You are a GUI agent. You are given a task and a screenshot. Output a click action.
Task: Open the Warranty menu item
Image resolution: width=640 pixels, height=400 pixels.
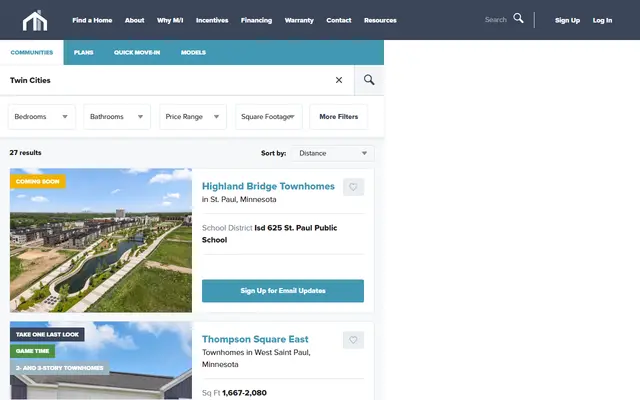[x=299, y=20]
